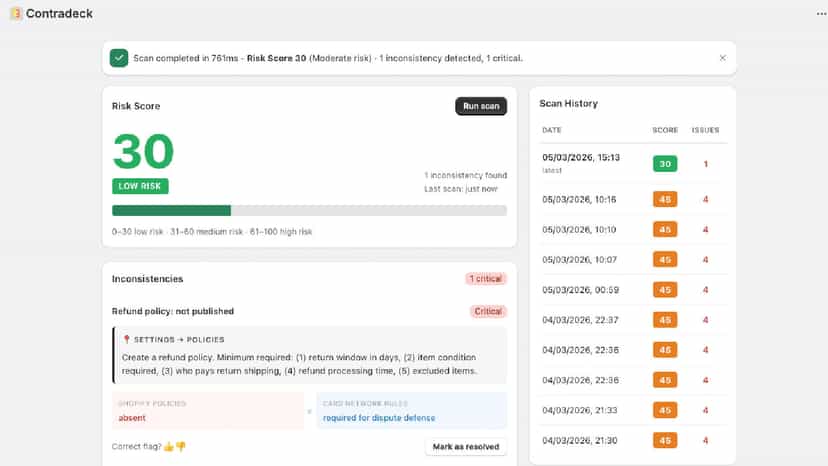Click 'Refund policy: not published' heading
828x466 pixels.
pos(173,311)
